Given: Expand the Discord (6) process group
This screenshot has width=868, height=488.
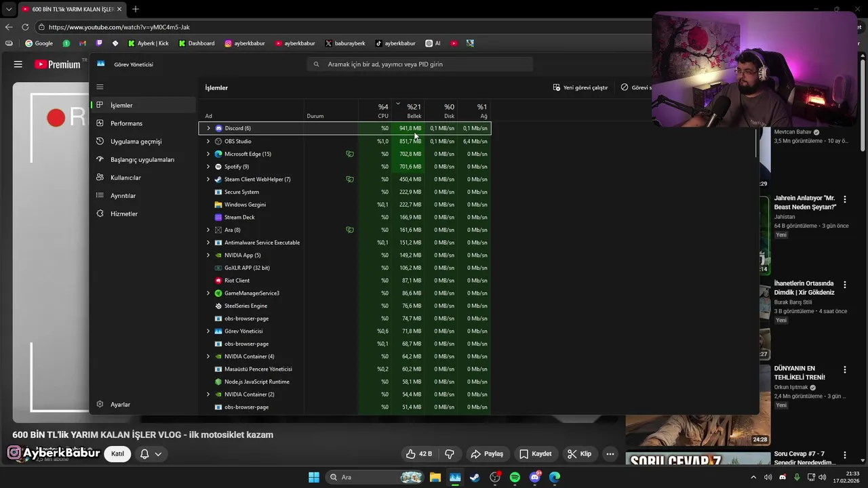Looking at the screenshot, I should [x=208, y=128].
